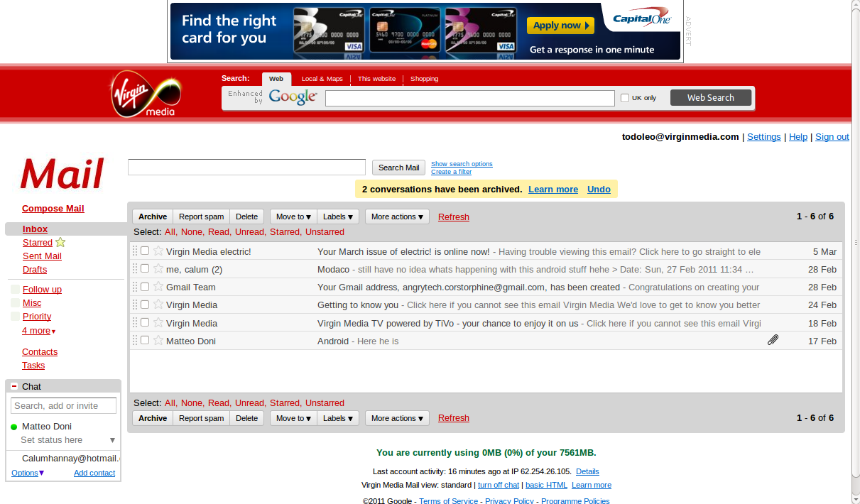Click the Follow up label color box
Screen dimensions: 860x504
15,290
